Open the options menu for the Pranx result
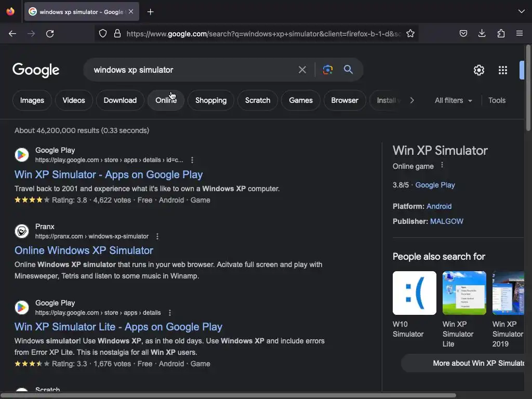 (157, 236)
